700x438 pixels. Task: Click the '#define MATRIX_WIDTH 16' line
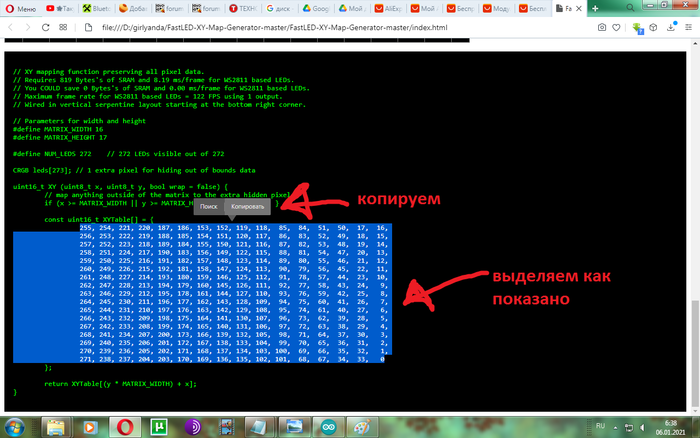(58, 129)
